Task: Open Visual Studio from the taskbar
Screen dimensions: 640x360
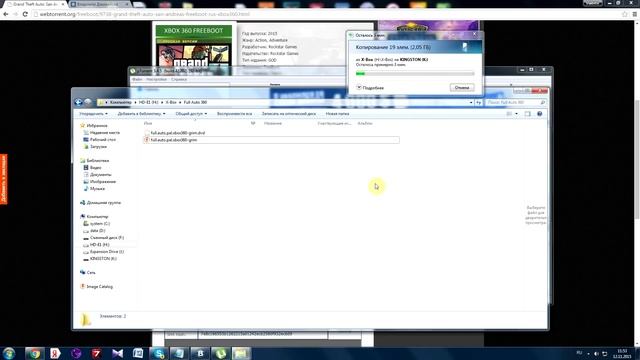Action: pyautogui.click(x=117, y=353)
